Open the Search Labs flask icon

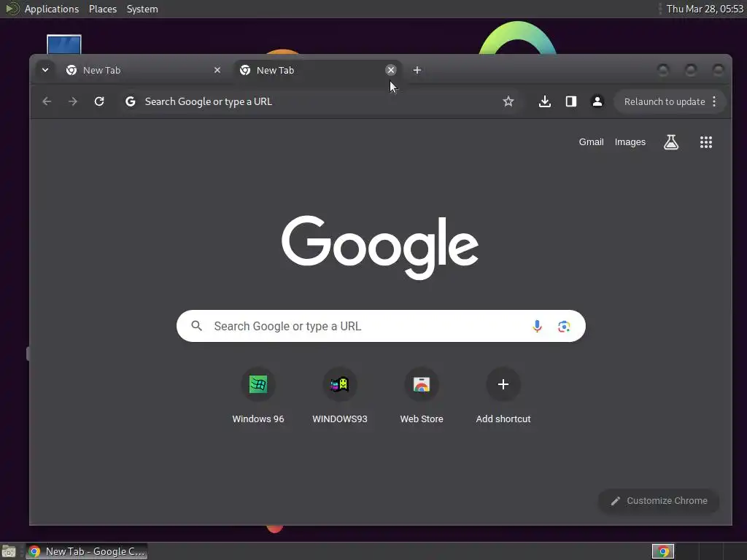[671, 142]
